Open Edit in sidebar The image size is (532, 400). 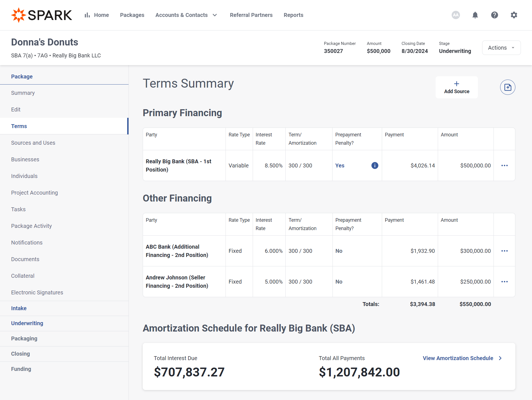tap(64, 109)
